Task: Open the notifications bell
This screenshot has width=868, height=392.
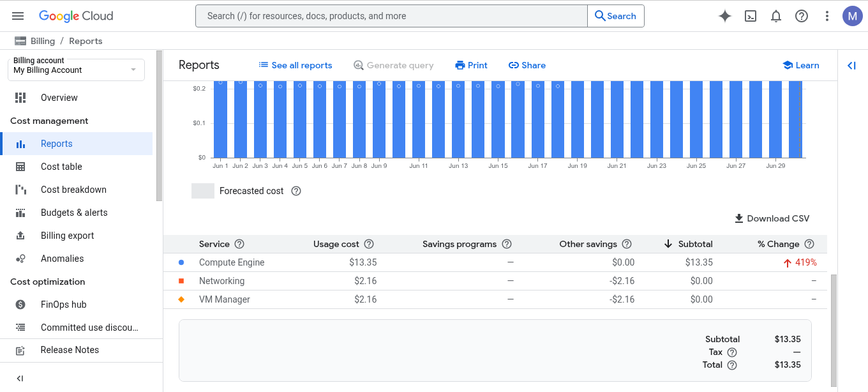Action: [x=776, y=16]
